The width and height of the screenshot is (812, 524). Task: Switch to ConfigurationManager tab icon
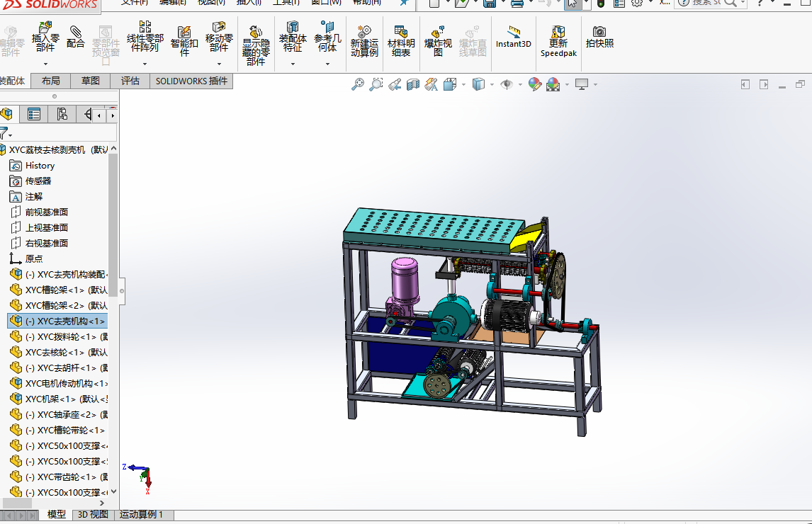point(62,114)
